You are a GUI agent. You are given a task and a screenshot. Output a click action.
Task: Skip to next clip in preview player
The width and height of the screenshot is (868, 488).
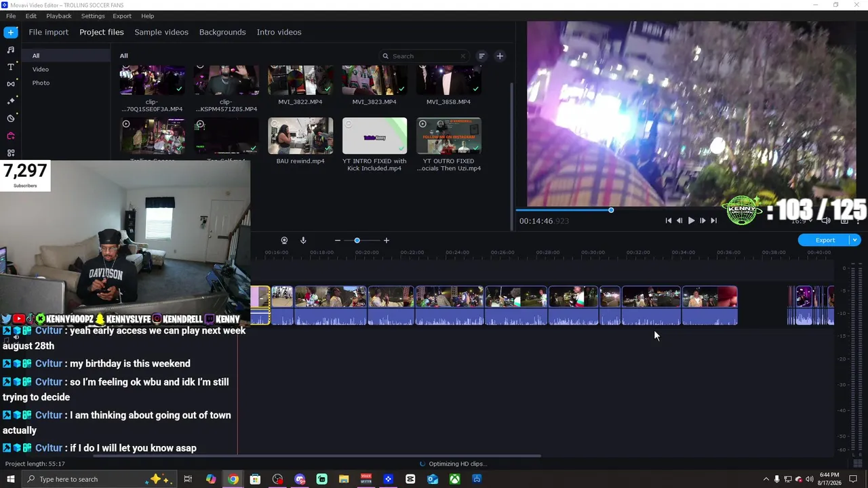tap(713, 220)
